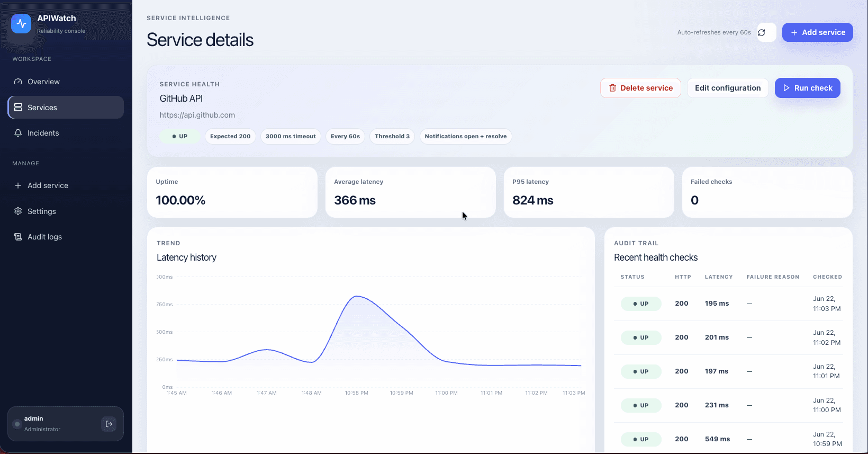Click the Expected 200 pill
Viewport: 868px width, 454px height.
[230, 136]
